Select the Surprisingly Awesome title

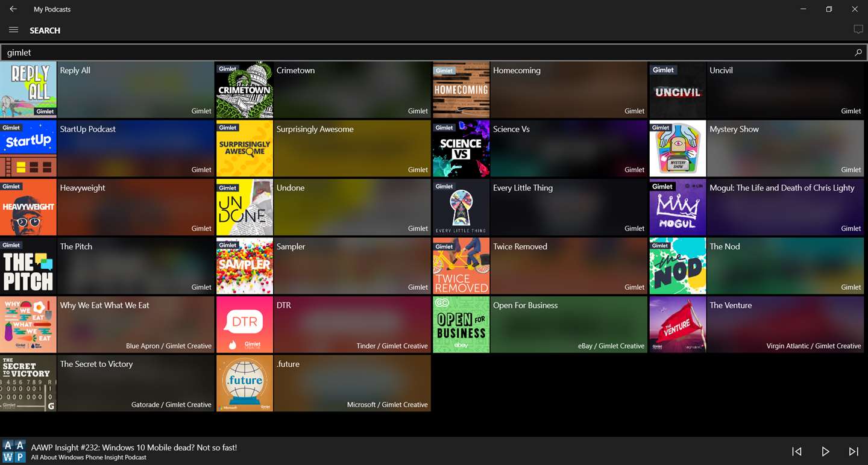click(315, 129)
